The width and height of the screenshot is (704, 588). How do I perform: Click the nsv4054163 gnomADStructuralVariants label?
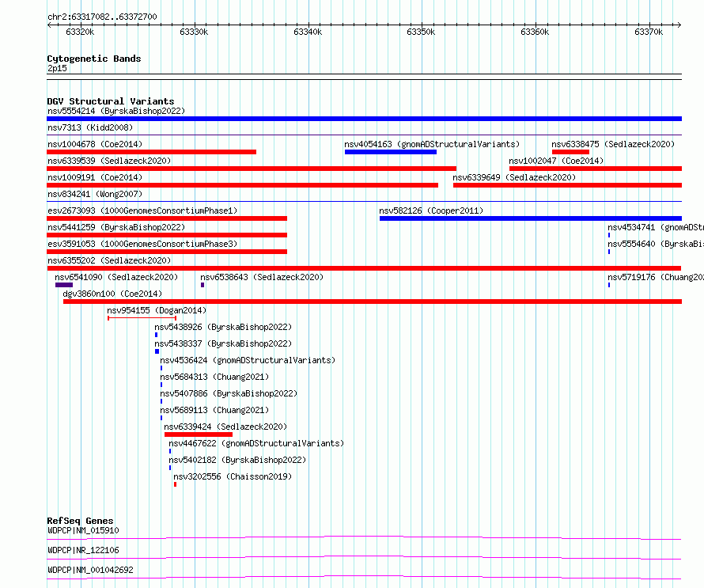pos(432,144)
